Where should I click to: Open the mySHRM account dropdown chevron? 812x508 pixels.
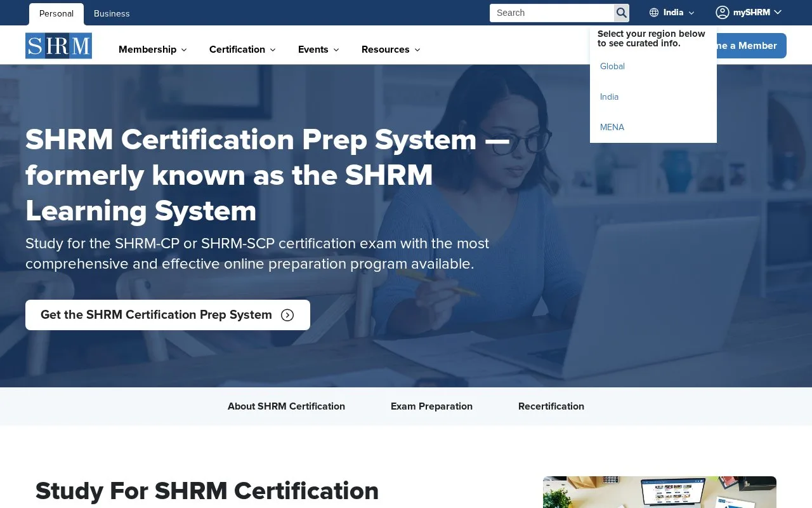click(x=778, y=12)
